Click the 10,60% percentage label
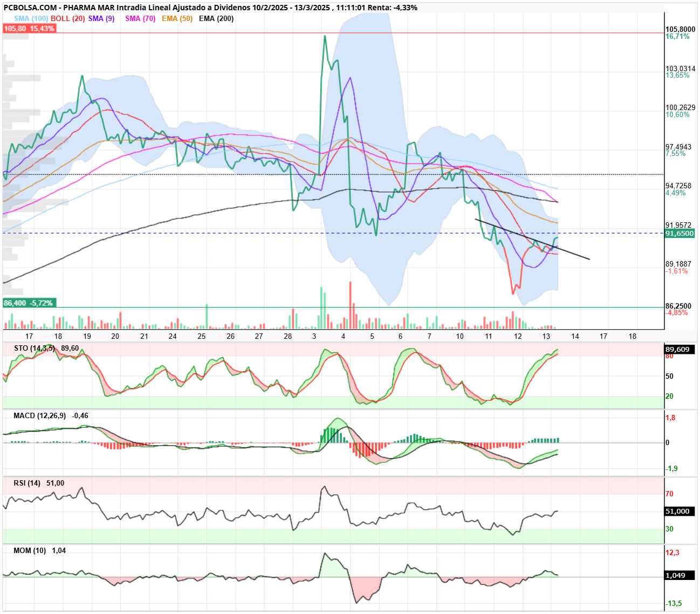 coord(677,115)
